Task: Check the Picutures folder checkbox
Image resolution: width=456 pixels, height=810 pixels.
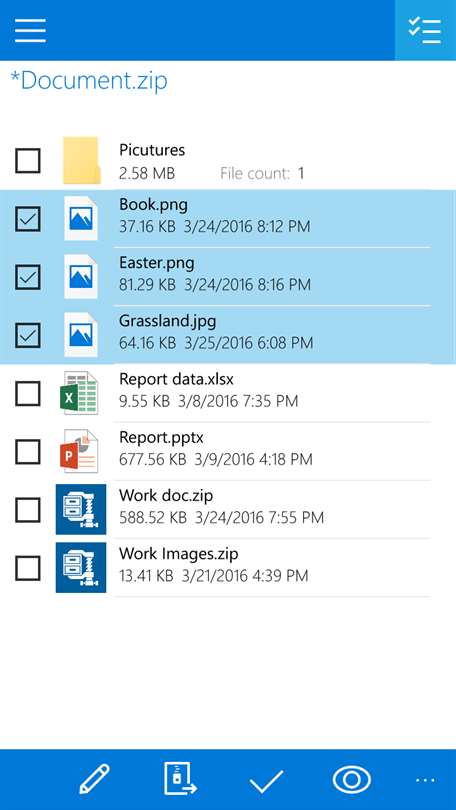Action: pos(27,161)
